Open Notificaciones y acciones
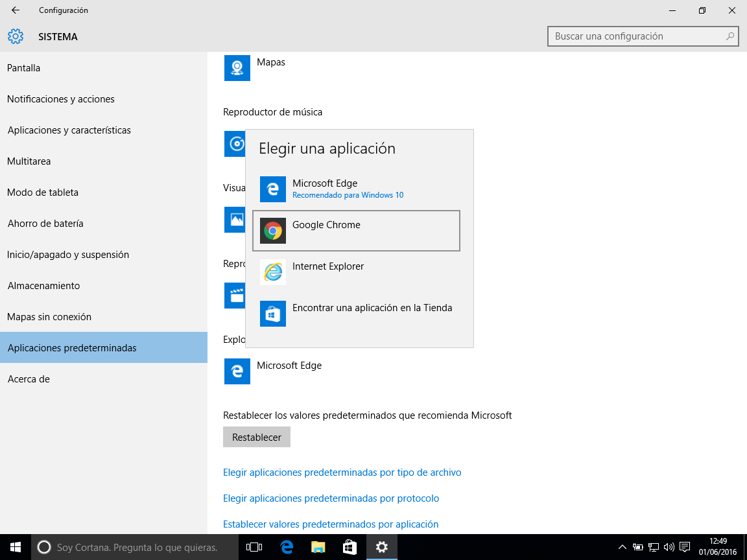The height and width of the screenshot is (560, 747). click(104, 99)
